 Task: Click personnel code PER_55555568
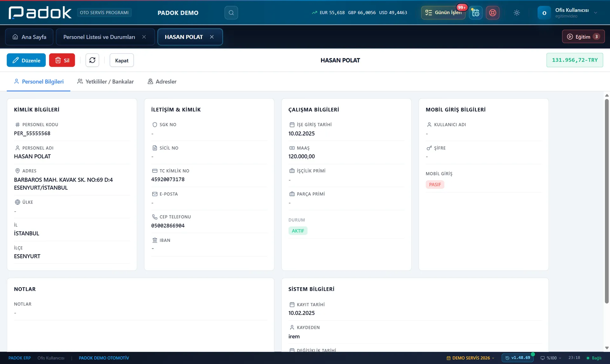click(x=32, y=133)
